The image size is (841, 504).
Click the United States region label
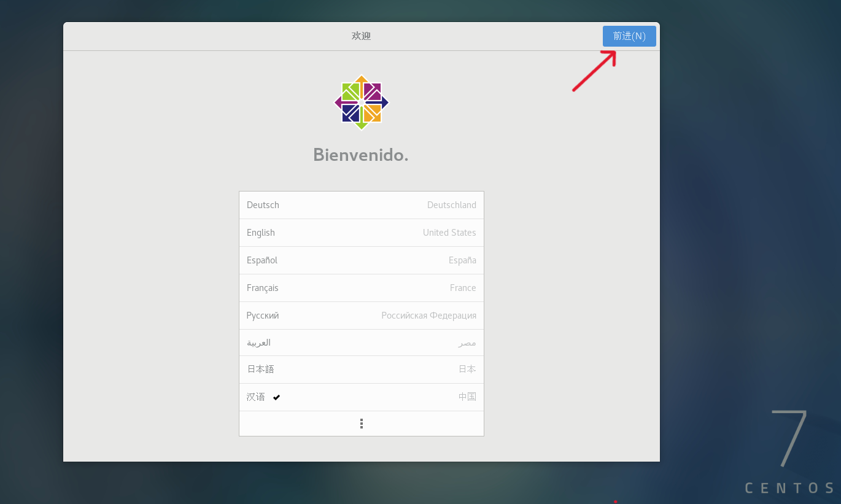449,233
